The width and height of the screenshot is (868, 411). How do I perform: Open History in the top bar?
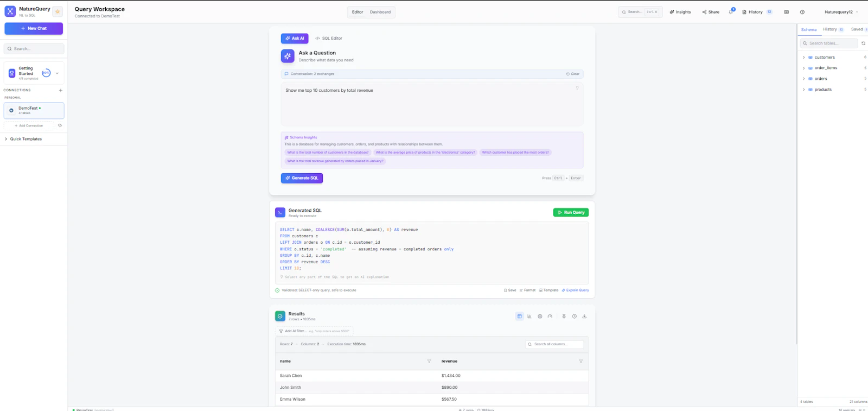click(757, 12)
